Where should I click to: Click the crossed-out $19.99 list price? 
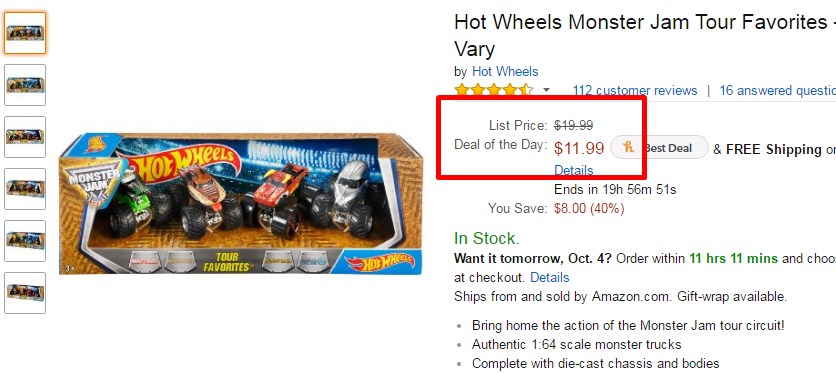574,126
